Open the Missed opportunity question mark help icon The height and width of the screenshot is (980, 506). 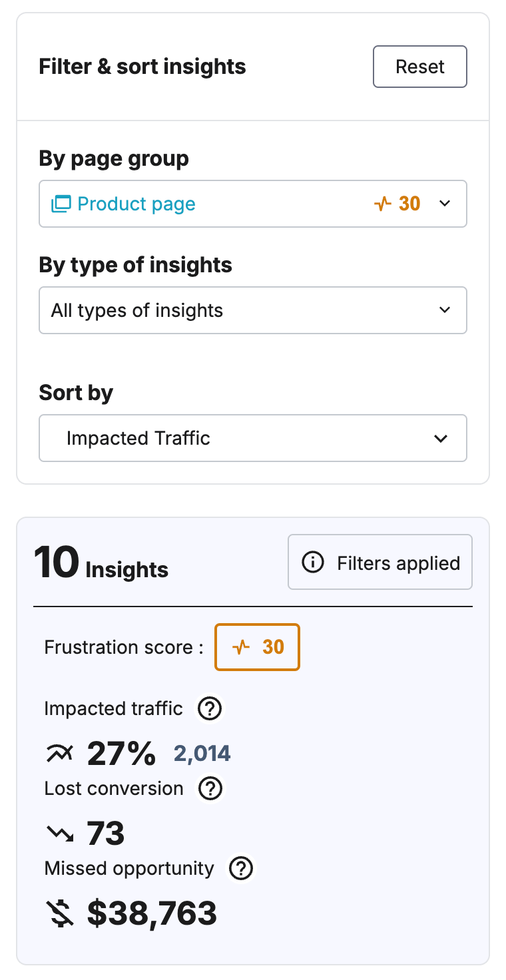click(240, 868)
